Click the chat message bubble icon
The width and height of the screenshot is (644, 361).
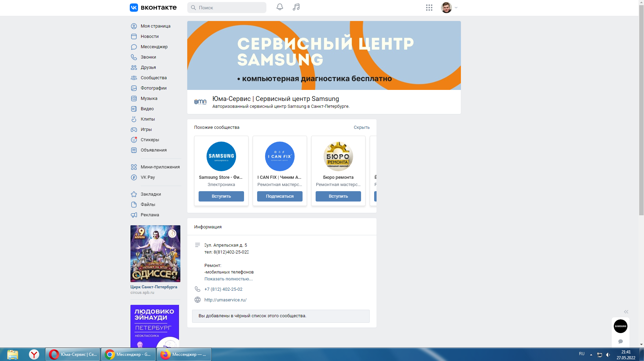tap(621, 341)
